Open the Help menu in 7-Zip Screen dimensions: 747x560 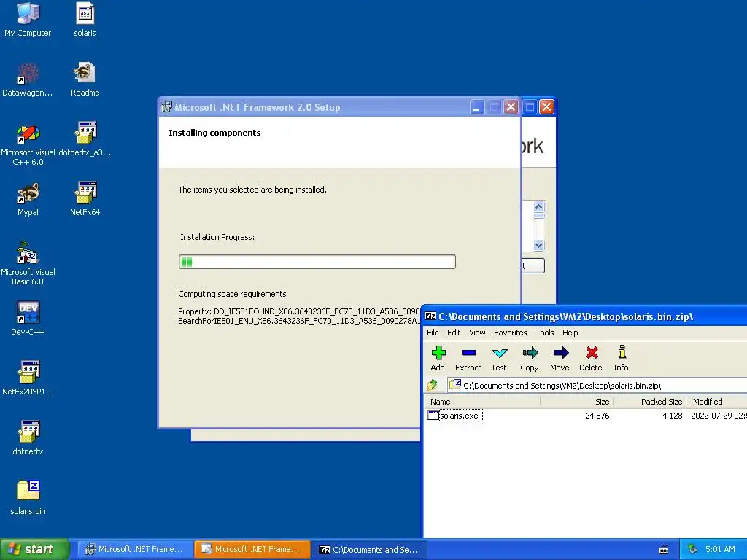(570, 332)
